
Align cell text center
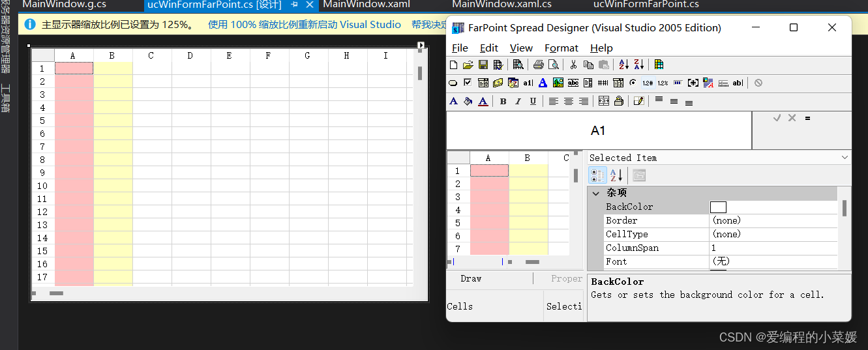pyautogui.click(x=569, y=101)
